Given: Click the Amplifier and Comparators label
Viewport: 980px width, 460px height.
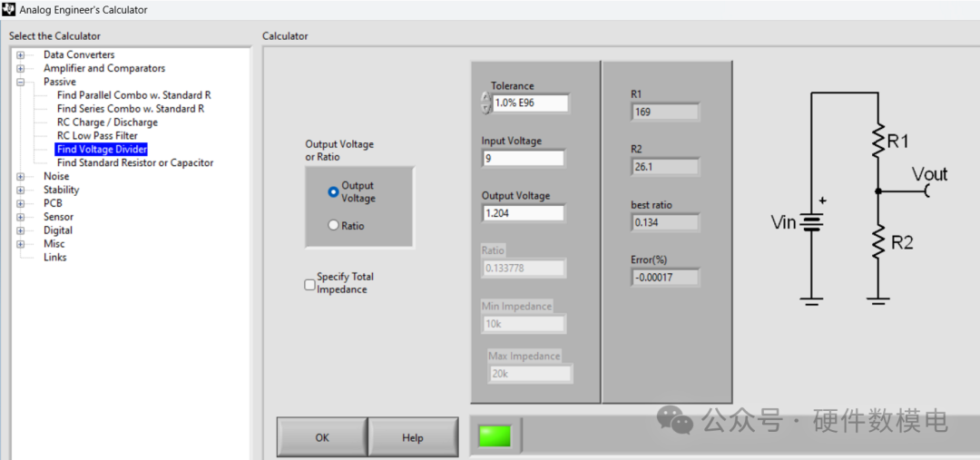Looking at the screenshot, I should tap(104, 68).
